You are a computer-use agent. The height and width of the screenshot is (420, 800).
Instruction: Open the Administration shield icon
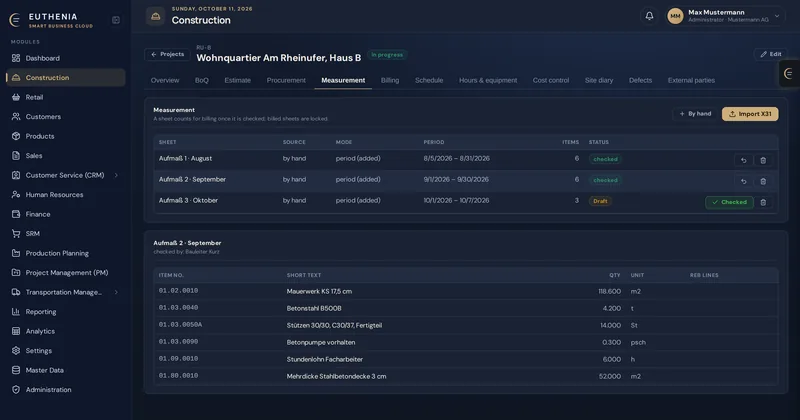(x=16, y=389)
